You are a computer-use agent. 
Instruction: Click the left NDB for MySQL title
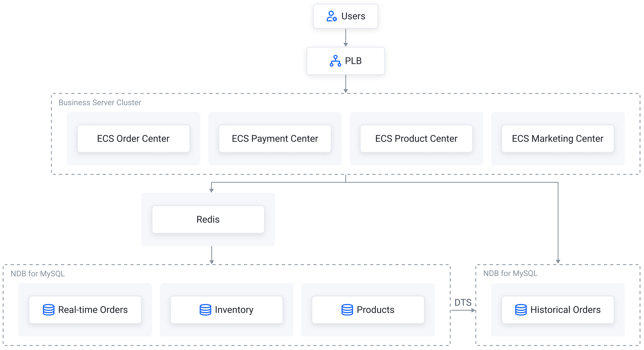pos(38,274)
